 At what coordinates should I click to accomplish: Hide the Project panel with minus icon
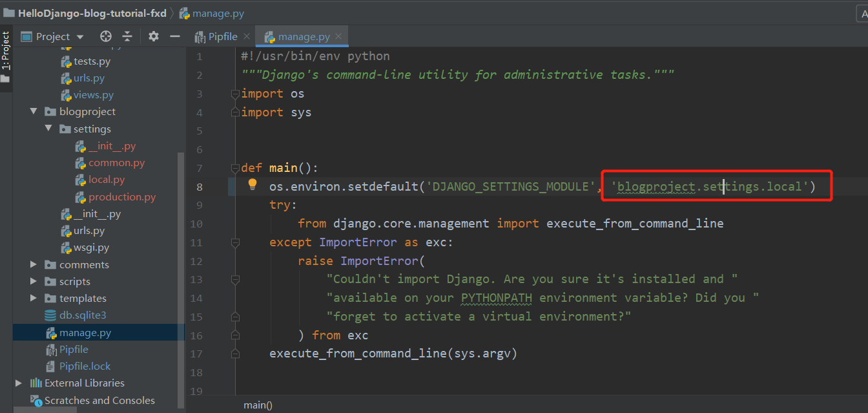pyautogui.click(x=174, y=37)
